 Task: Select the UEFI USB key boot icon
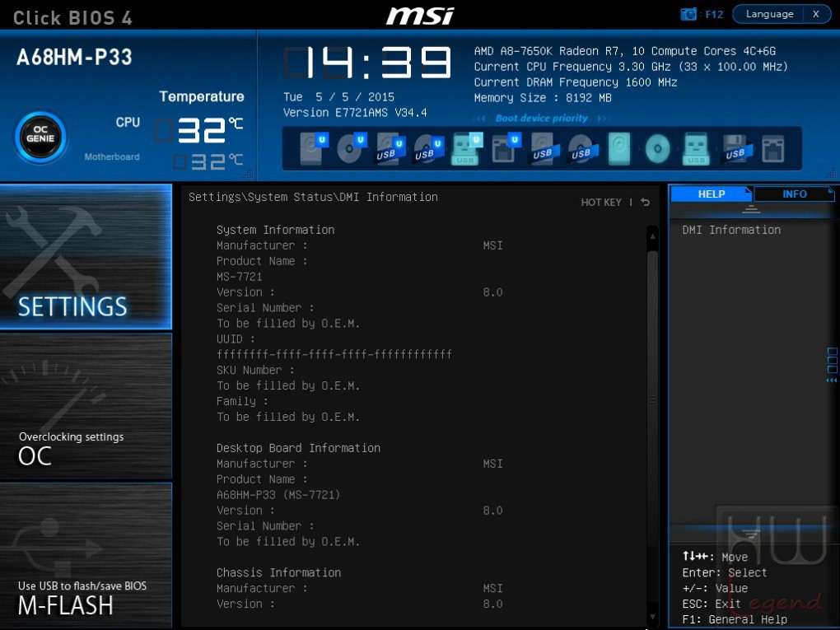coord(467,148)
